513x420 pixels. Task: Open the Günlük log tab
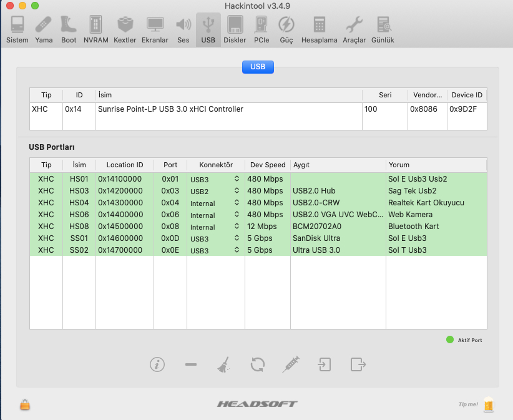click(383, 29)
